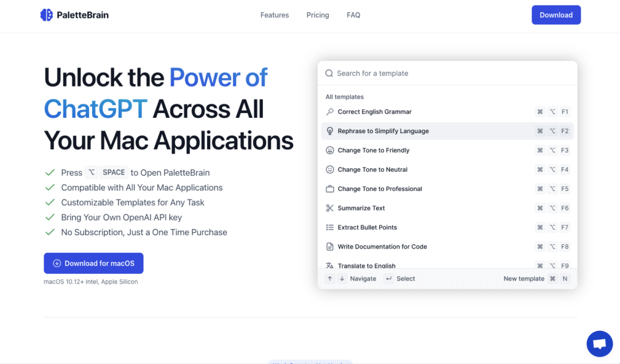Select Rephrase to Simplify Language template

tap(447, 131)
